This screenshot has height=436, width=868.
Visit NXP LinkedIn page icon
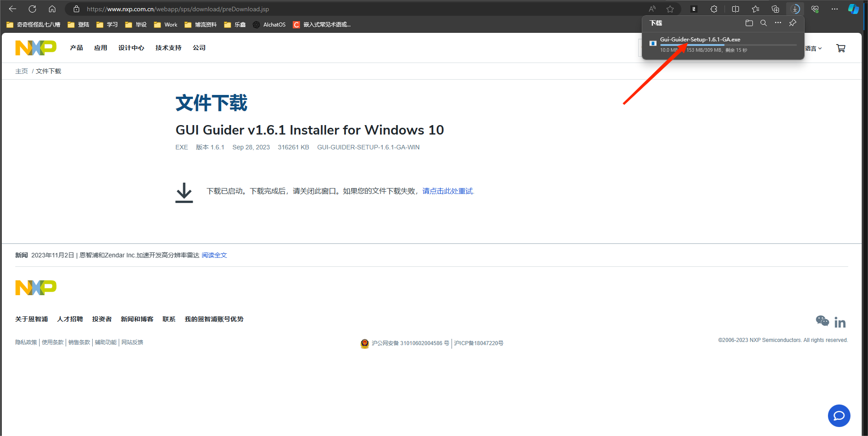click(x=840, y=322)
